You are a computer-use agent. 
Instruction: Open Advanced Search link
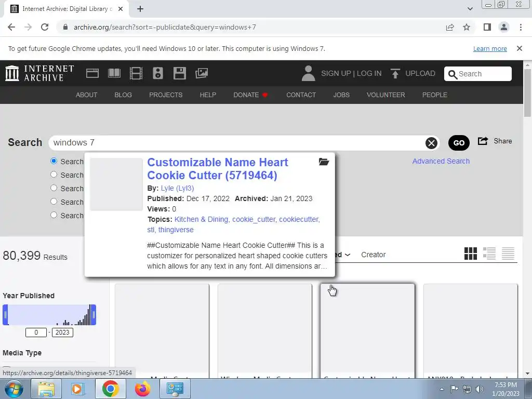pos(441,161)
